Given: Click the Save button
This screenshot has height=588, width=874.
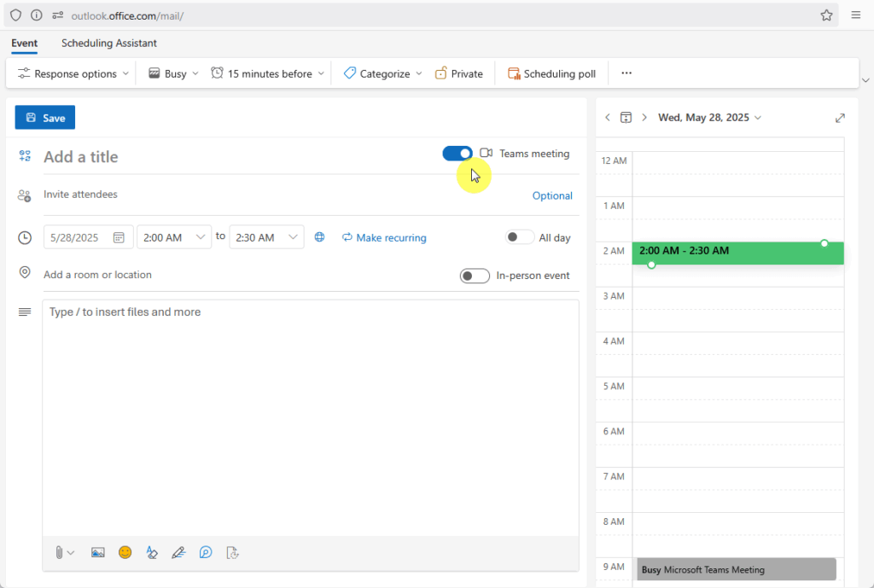Looking at the screenshot, I should tap(44, 118).
